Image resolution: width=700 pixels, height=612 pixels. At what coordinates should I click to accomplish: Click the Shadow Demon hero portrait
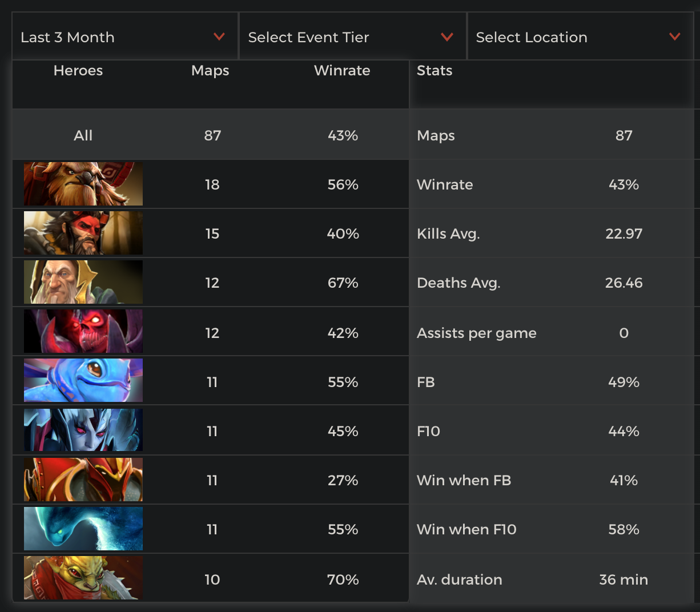coord(83,331)
